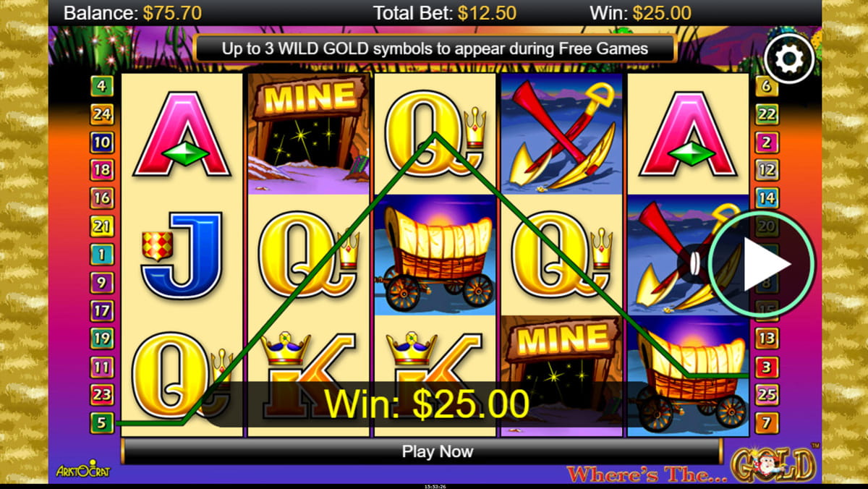
Task: Click payline 6 marker on right
Action: point(766,87)
